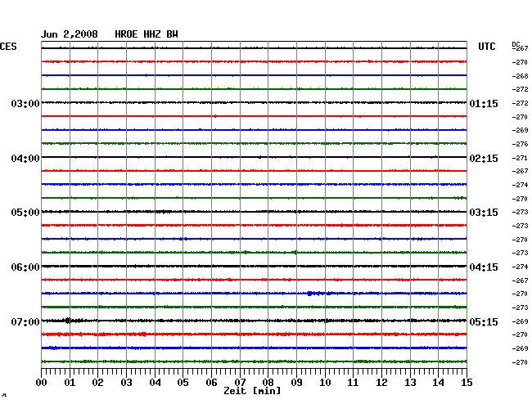Click the '-272' DC value beside 01:15
This screenshot has width=532, height=404.
coord(520,103)
